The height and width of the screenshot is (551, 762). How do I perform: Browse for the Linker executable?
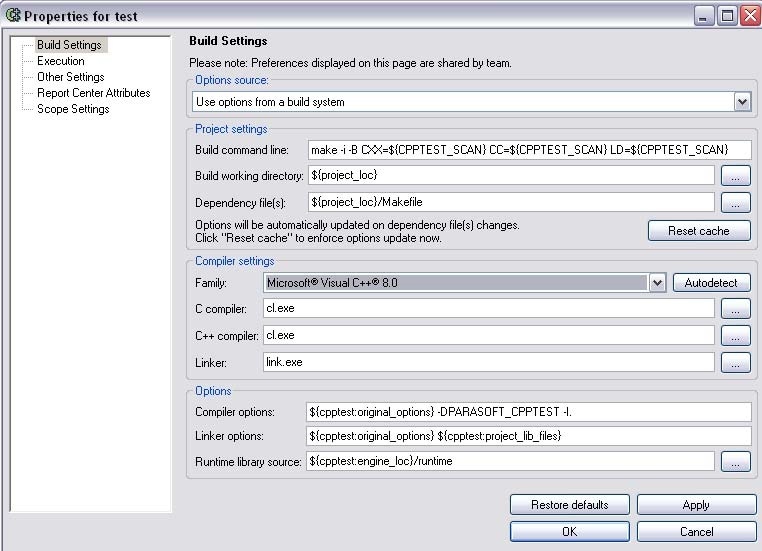(x=735, y=362)
